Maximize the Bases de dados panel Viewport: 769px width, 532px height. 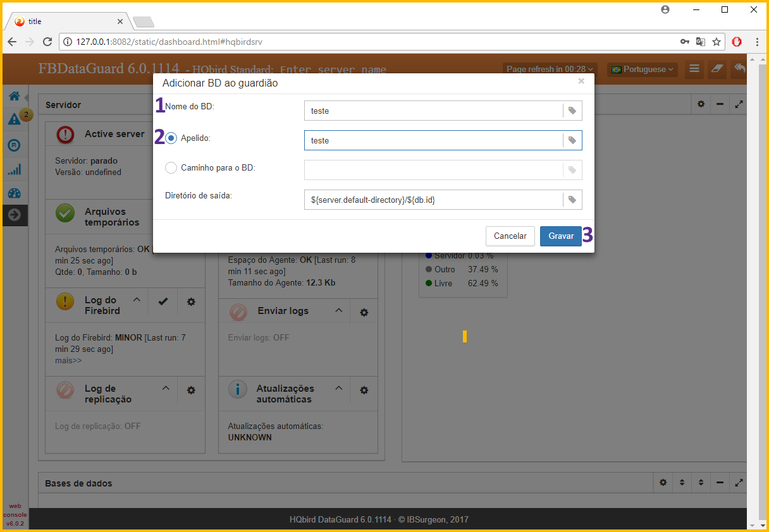coord(739,483)
